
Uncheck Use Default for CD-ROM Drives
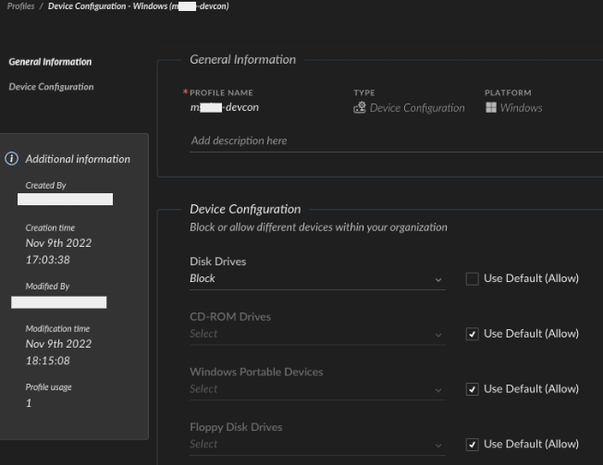[472, 333]
